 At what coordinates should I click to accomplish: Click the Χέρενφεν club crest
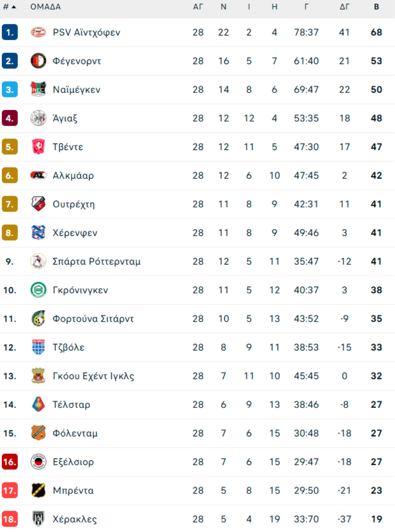point(38,233)
